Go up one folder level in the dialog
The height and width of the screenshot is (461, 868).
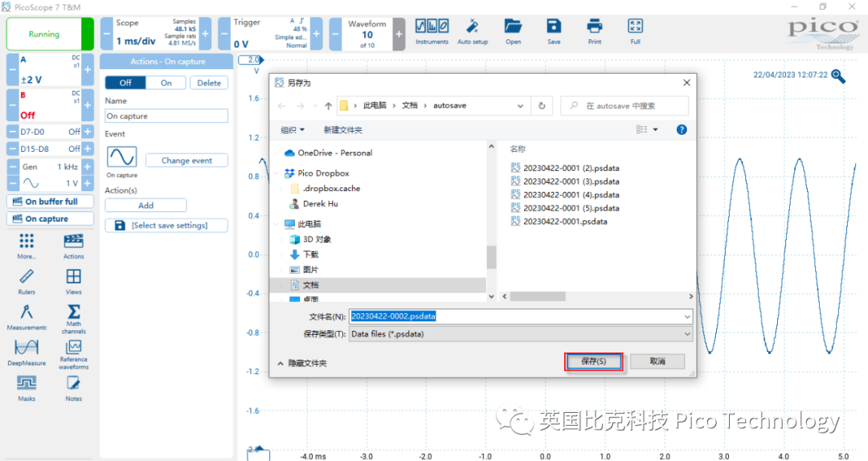(328, 106)
